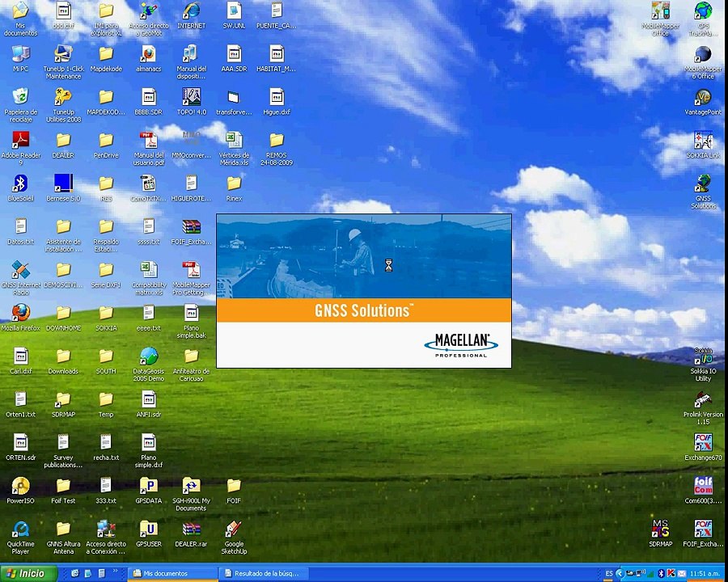Select the Anfiteatro de Caricuao folder
The height and width of the screenshot is (582, 728).
[191, 356]
